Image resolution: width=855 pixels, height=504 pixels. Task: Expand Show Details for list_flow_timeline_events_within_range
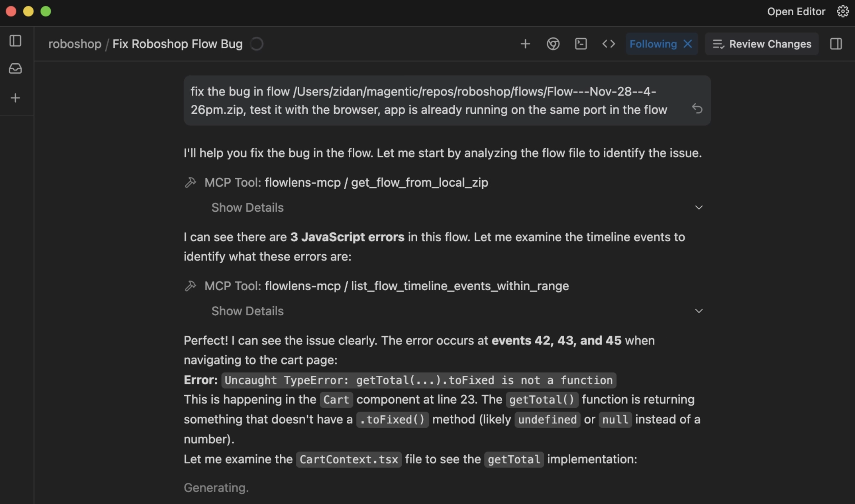point(247,311)
